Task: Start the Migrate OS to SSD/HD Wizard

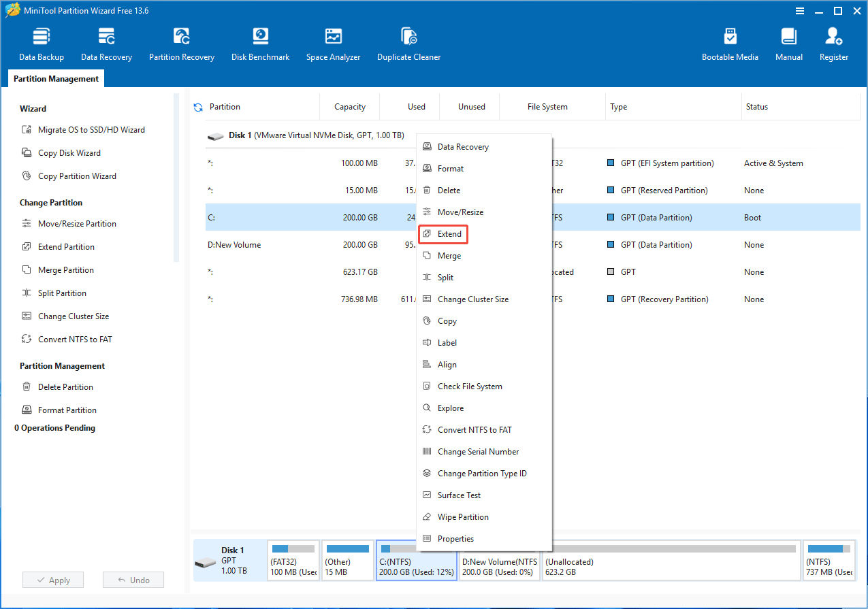Action: [x=83, y=130]
